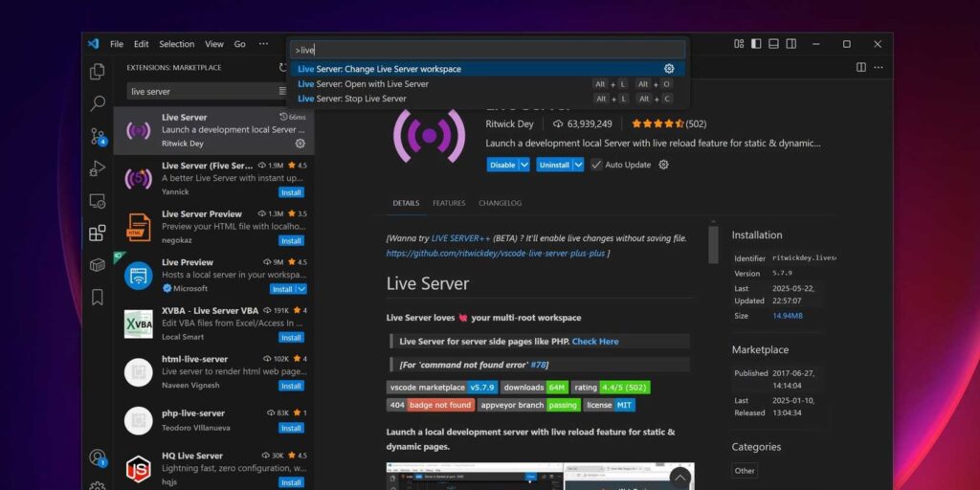
Task: Open the Go menu
Action: 240,44
